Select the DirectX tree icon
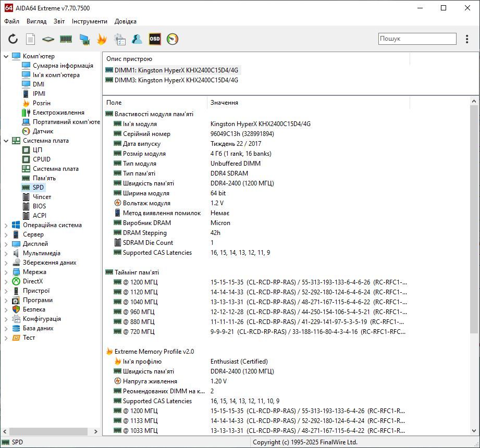This screenshot has height=448, width=480. (x=16, y=281)
